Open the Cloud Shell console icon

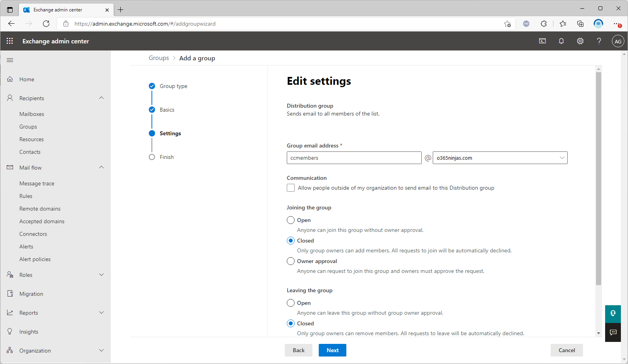click(542, 41)
